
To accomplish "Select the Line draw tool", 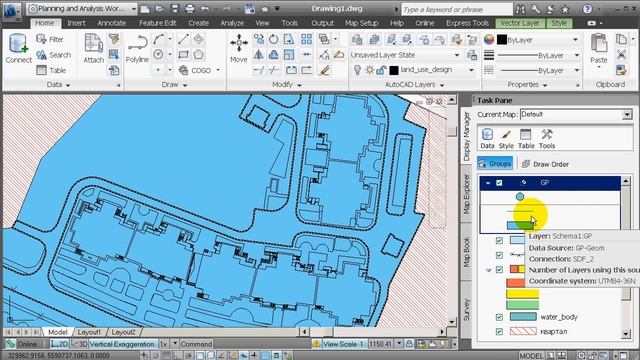I will 183,39.
